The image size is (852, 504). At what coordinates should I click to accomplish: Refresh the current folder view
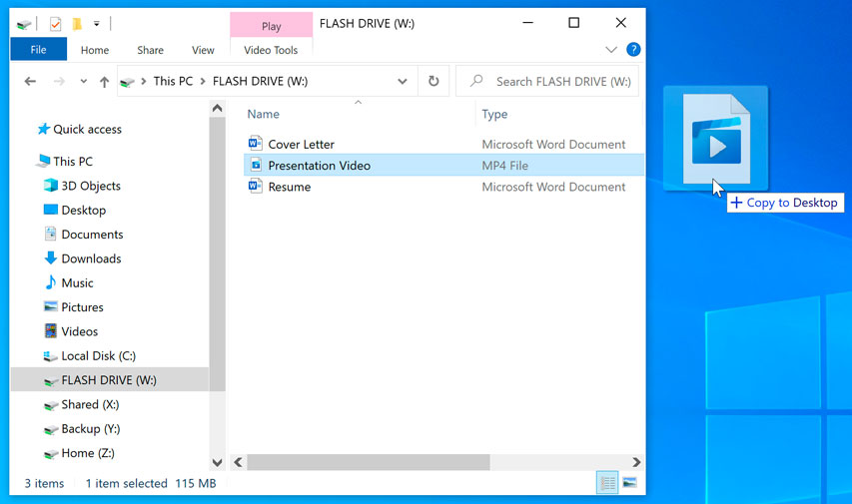(x=433, y=81)
